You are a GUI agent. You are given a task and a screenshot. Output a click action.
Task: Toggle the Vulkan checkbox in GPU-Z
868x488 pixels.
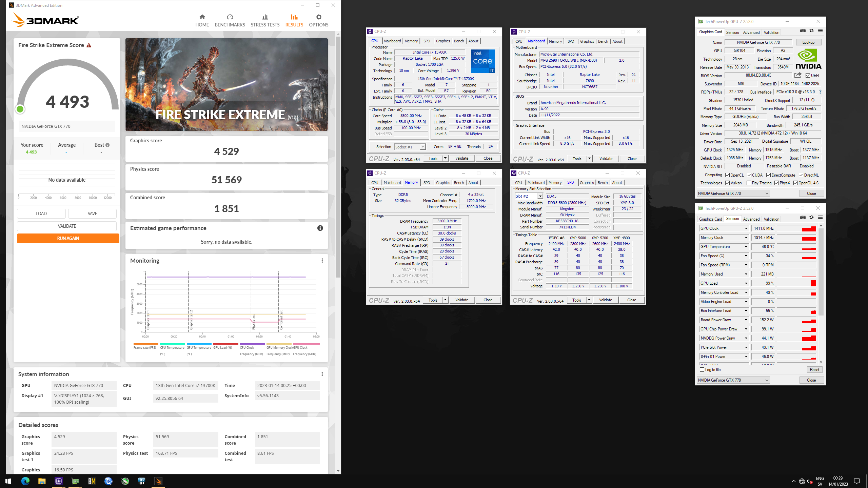tap(727, 183)
